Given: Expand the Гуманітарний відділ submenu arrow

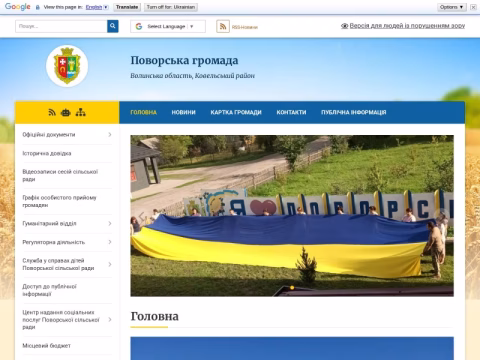Looking at the screenshot, I should (110, 223).
